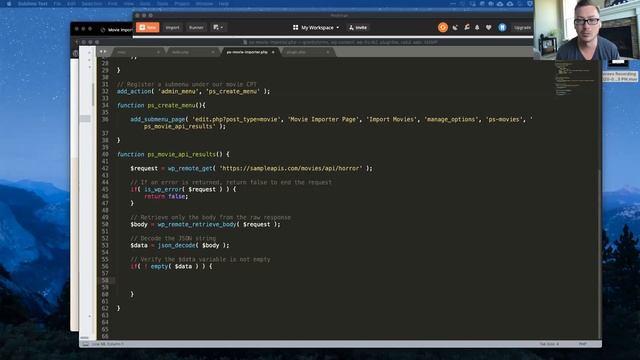Click the Import button in Postman
The image size is (640, 360).
pyautogui.click(x=172, y=27)
